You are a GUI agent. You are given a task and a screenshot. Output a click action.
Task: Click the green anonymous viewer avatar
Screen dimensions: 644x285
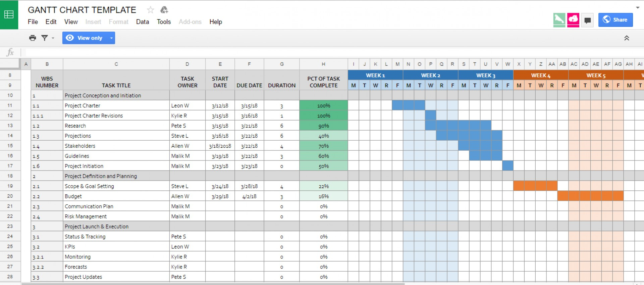[x=559, y=20]
